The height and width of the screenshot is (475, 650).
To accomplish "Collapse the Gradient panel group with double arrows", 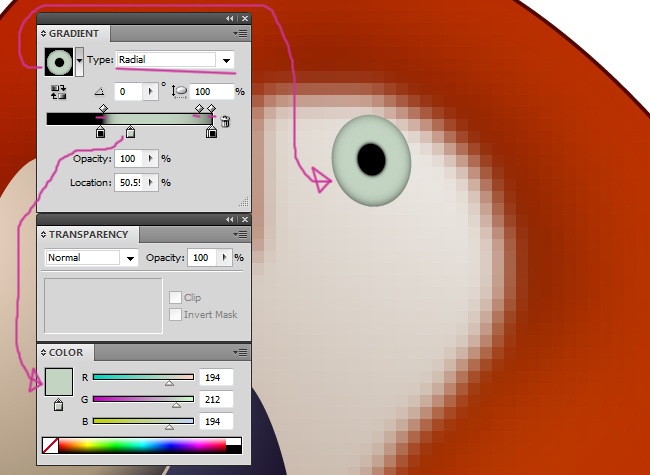I will 229,18.
